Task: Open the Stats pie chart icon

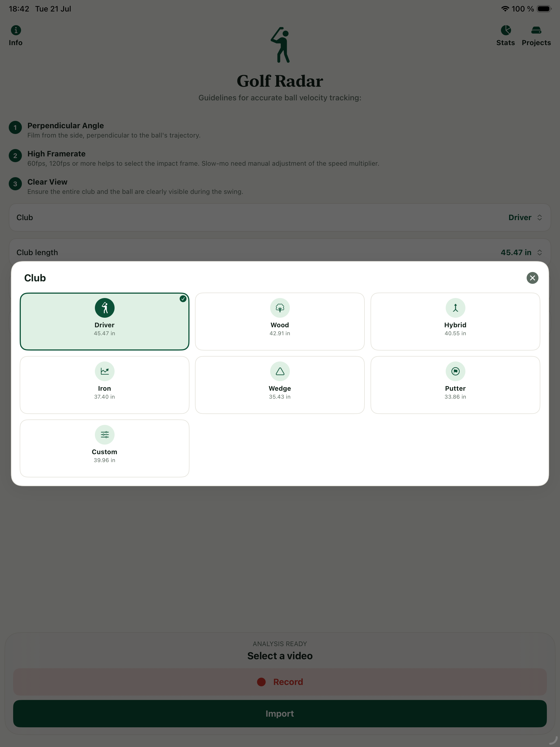Action: 506,30
